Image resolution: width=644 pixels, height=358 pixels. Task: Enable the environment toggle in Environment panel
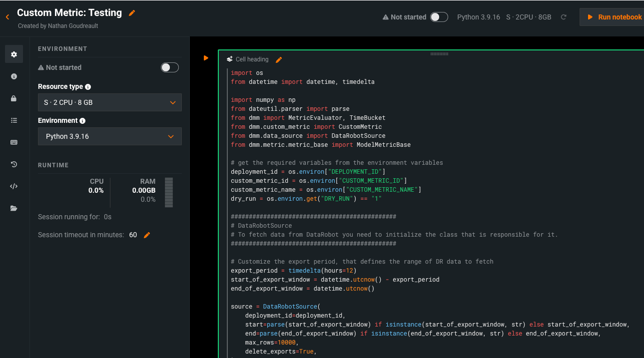pos(169,67)
